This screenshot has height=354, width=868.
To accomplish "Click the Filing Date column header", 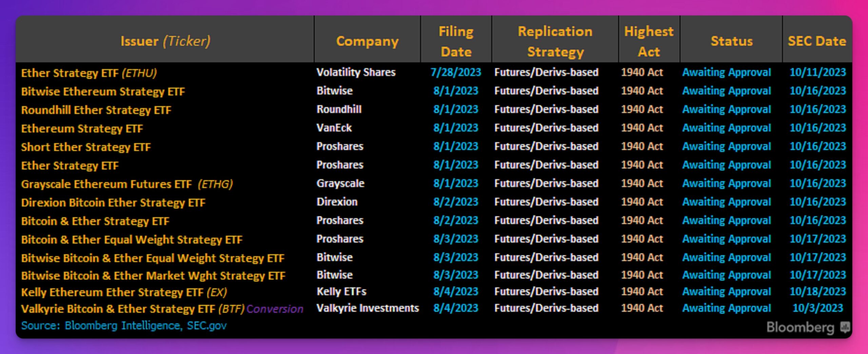I will [456, 41].
